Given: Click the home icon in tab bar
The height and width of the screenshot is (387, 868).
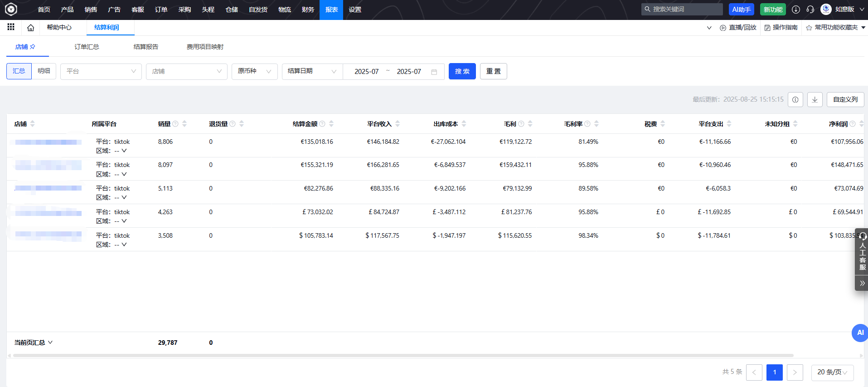Looking at the screenshot, I should 30,28.
